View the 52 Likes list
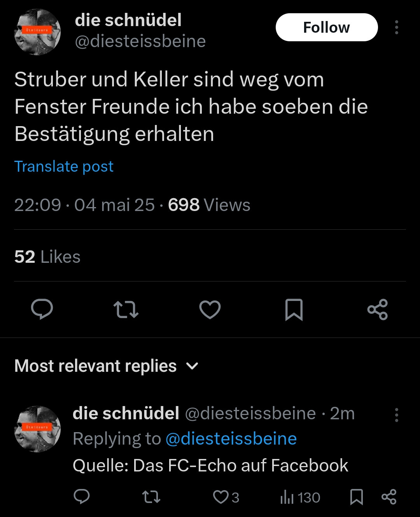Viewport: 420px width, 517px height. [47, 257]
